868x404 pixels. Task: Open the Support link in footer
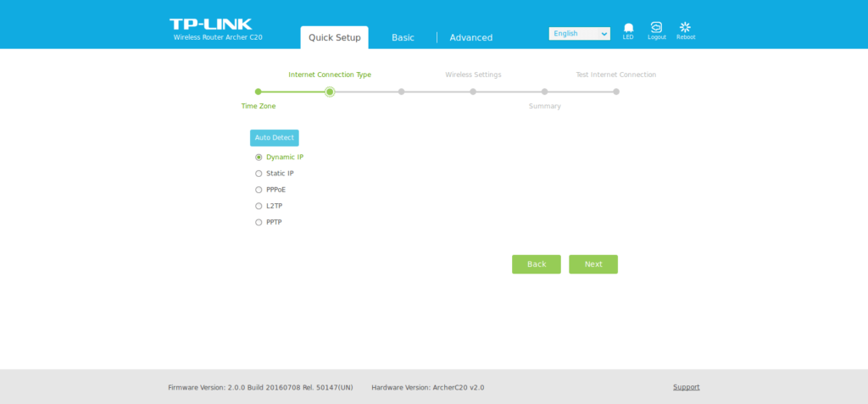tap(686, 387)
